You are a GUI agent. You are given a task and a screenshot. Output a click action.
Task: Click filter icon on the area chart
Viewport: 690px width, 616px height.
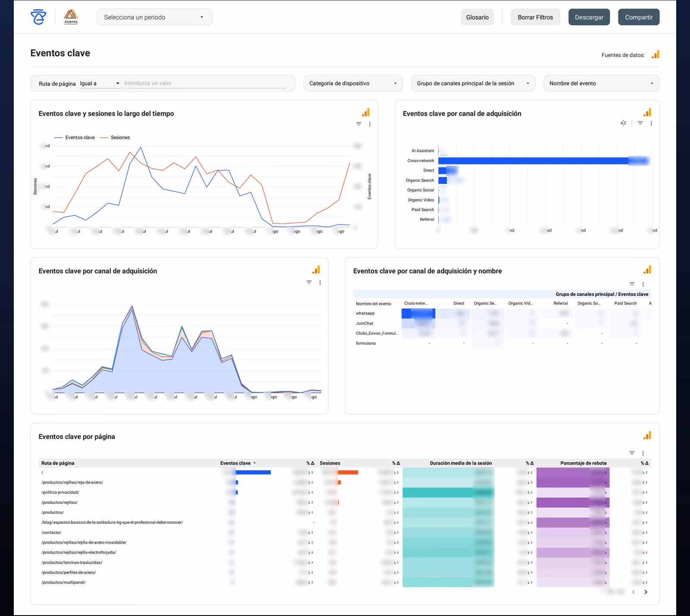(309, 283)
